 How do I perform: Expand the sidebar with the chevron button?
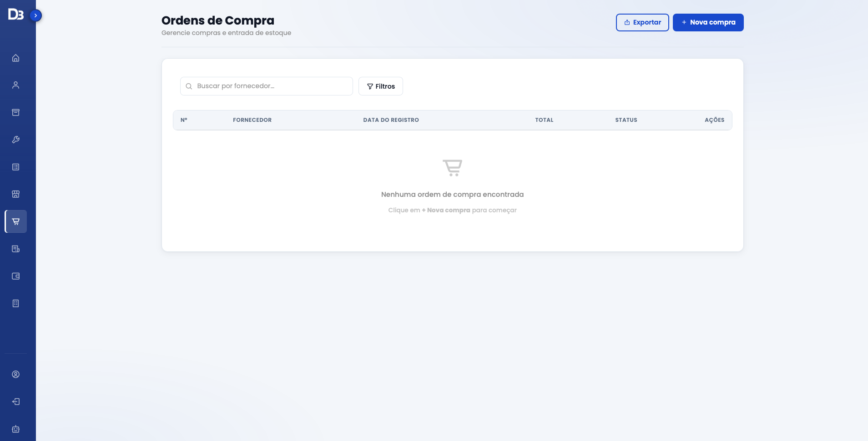click(35, 15)
